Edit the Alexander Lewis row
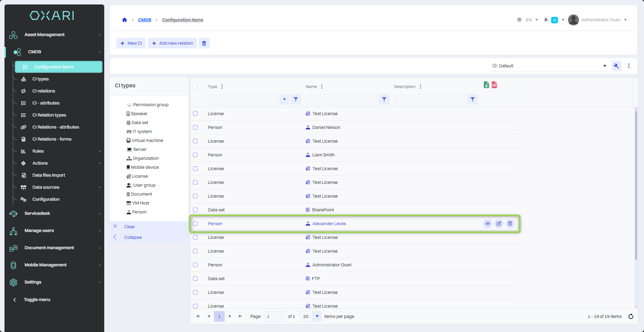Screen dimensions: 644x332 click(x=499, y=224)
